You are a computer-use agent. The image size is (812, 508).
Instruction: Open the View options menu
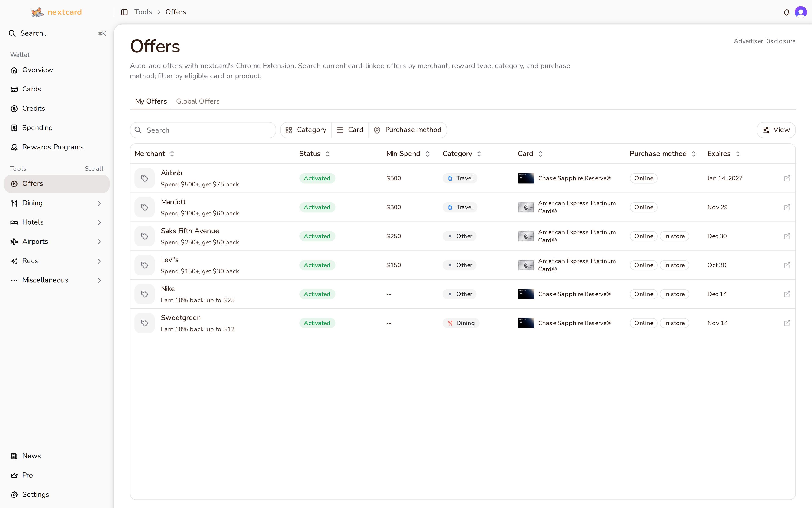776,130
